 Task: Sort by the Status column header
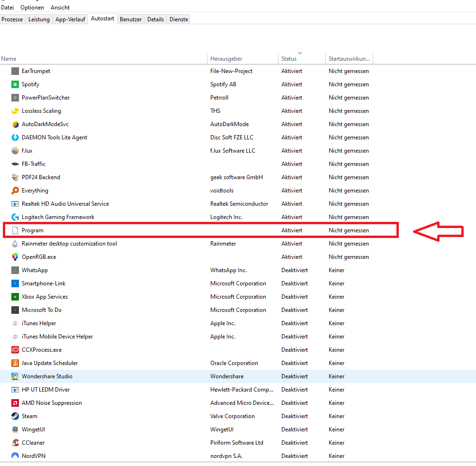tap(302, 58)
